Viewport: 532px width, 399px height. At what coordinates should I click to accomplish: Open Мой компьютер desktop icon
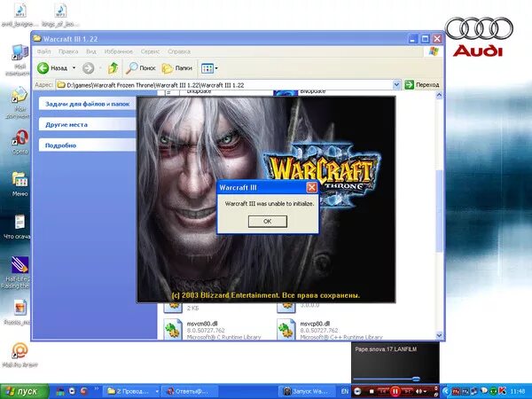[20, 59]
